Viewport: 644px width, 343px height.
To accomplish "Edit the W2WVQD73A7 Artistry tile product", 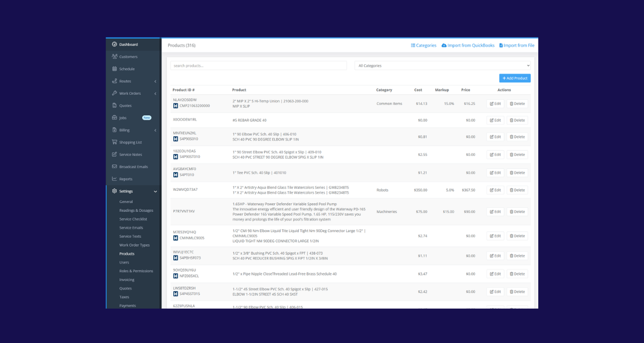I will click(495, 190).
